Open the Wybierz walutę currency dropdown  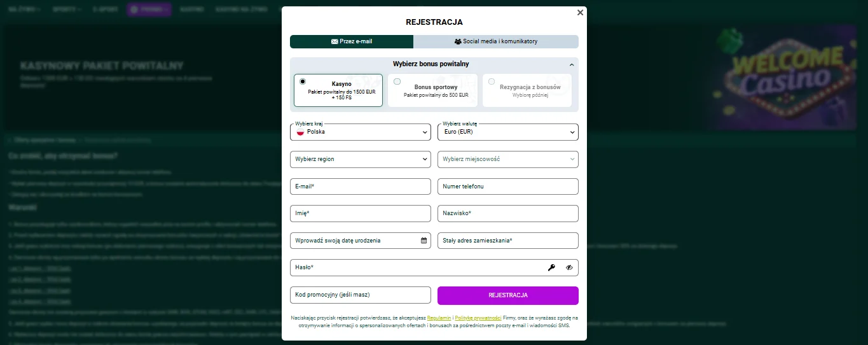click(507, 132)
